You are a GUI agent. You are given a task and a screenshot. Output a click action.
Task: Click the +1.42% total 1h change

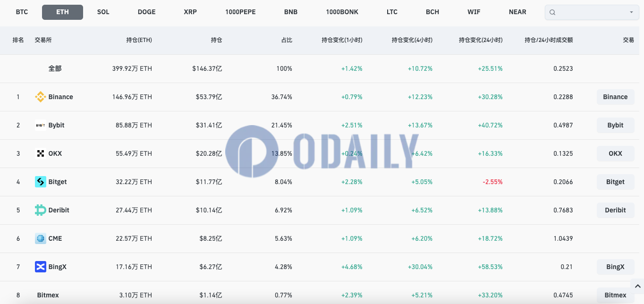[352, 68]
